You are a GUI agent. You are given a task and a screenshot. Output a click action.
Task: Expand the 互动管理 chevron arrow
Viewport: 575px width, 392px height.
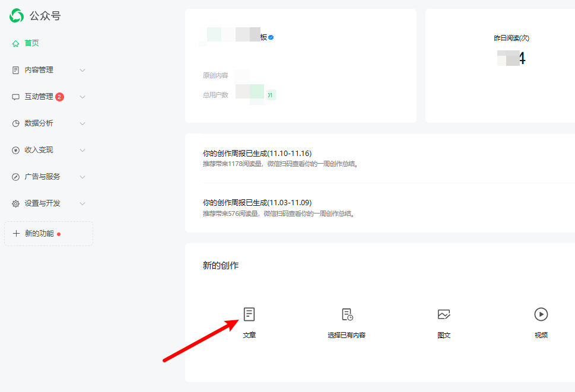(82, 97)
